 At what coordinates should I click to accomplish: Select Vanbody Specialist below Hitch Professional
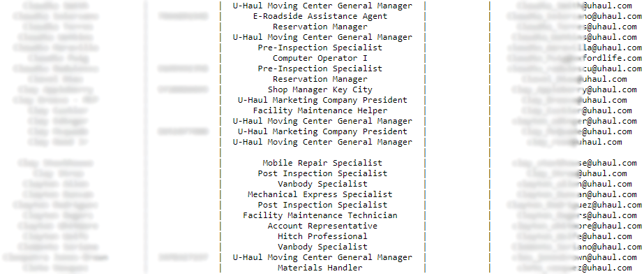pyautogui.click(x=322, y=247)
